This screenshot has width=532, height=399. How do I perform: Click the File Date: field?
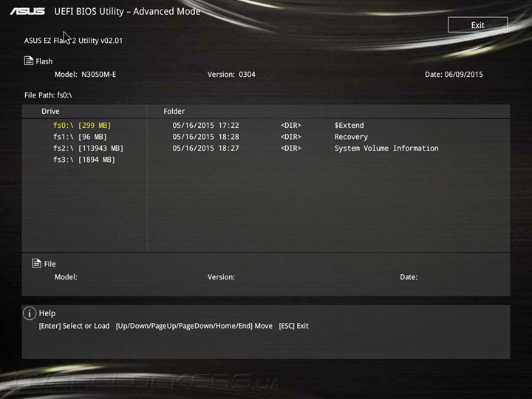(409, 277)
